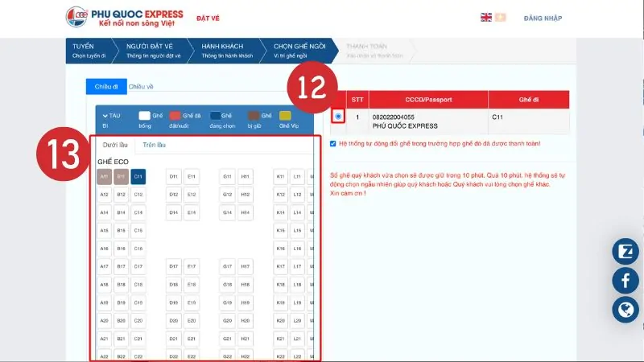The height and width of the screenshot is (362, 644).
Task: Click the brown held seat legend swatch
Action: click(x=254, y=116)
